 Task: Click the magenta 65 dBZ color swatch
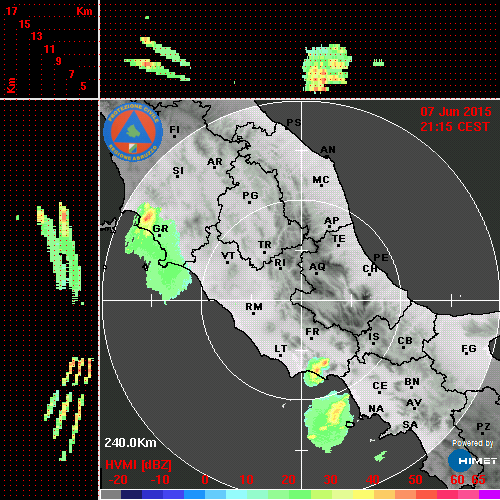coord(489,494)
